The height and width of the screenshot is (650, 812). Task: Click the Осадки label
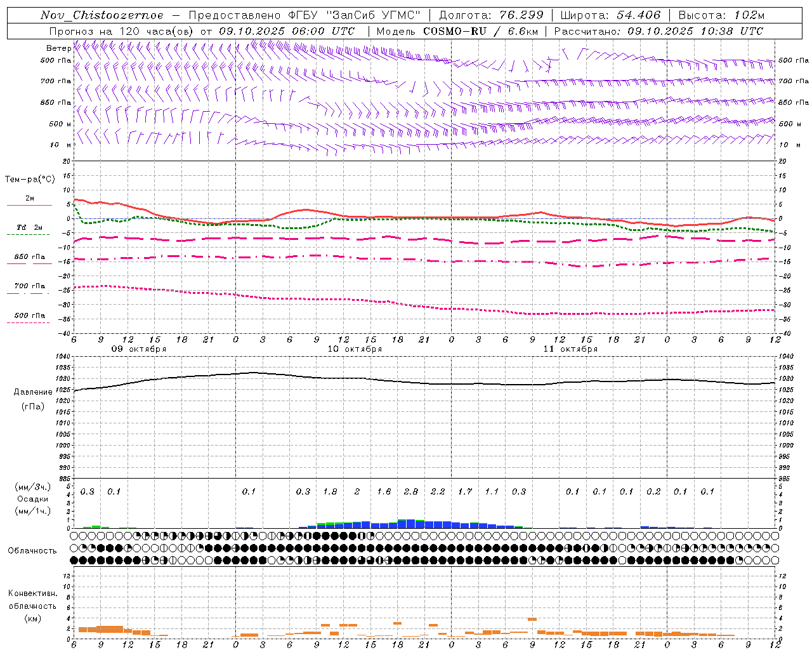[33, 499]
